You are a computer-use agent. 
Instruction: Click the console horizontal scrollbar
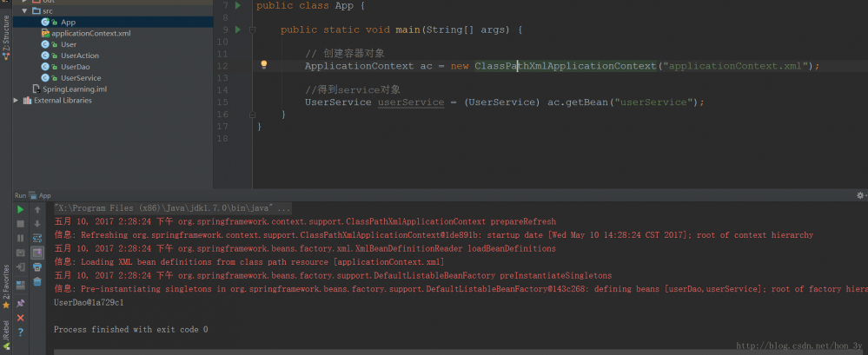(x=460, y=351)
